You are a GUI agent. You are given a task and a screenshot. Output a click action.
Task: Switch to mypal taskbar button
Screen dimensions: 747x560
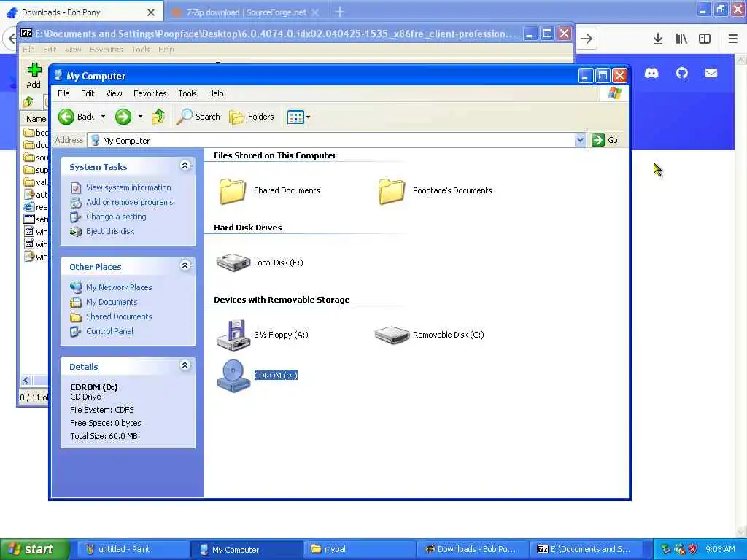360,549
